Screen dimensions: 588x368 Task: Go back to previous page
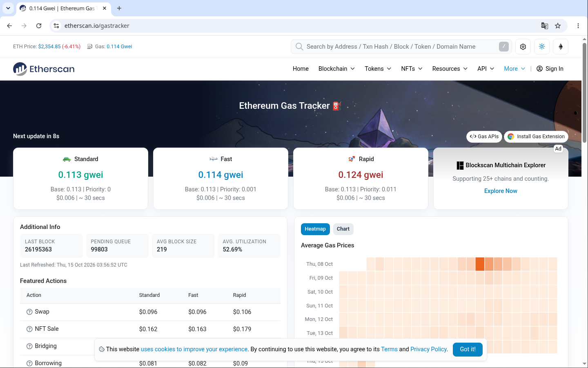click(9, 26)
